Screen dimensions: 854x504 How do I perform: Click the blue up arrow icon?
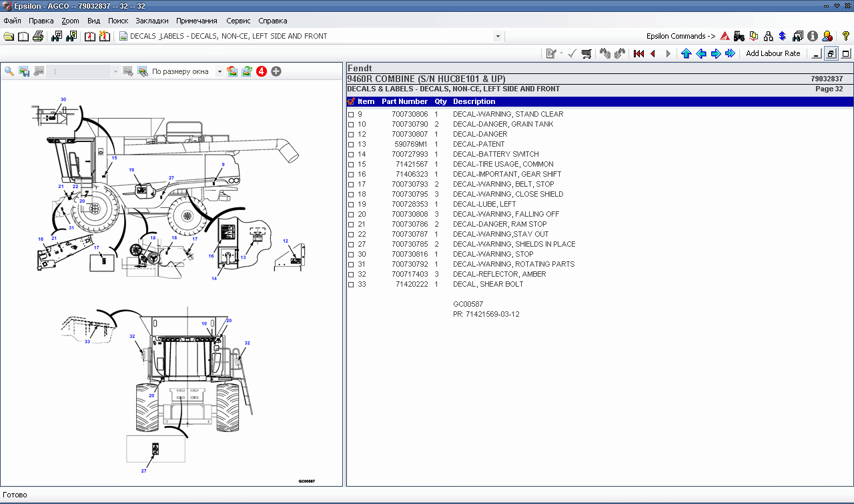(x=686, y=53)
